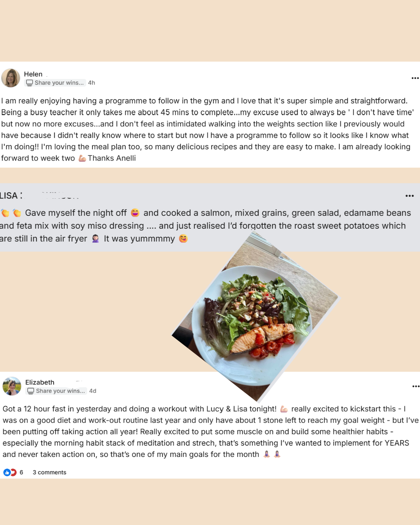The width and height of the screenshot is (420, 525).
Task: View Elizabeth's profile avatar
Action: tap(12, 386)
